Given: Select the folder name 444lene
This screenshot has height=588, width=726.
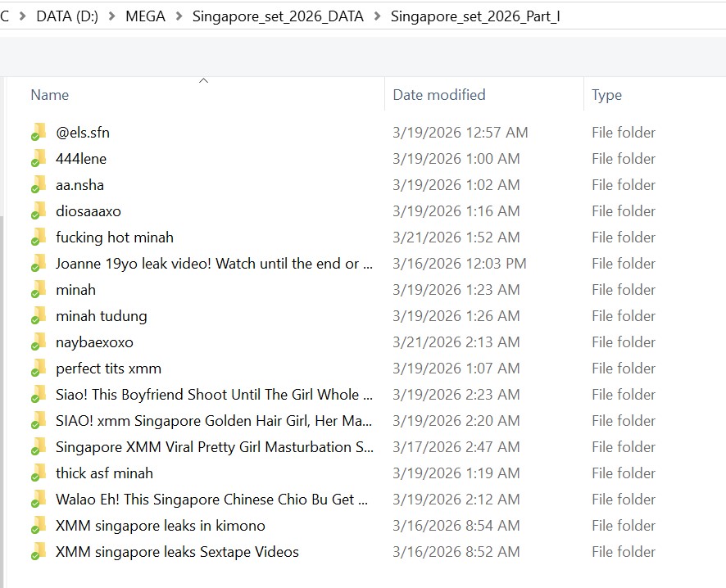Looking at the screenshot, I should coord(81,159).
